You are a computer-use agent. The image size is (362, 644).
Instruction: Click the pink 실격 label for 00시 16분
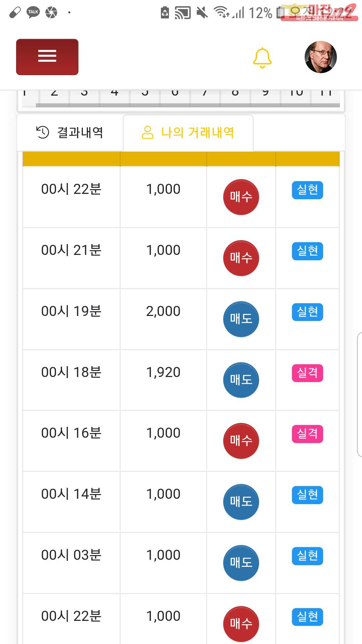click(x=307, y=434)
